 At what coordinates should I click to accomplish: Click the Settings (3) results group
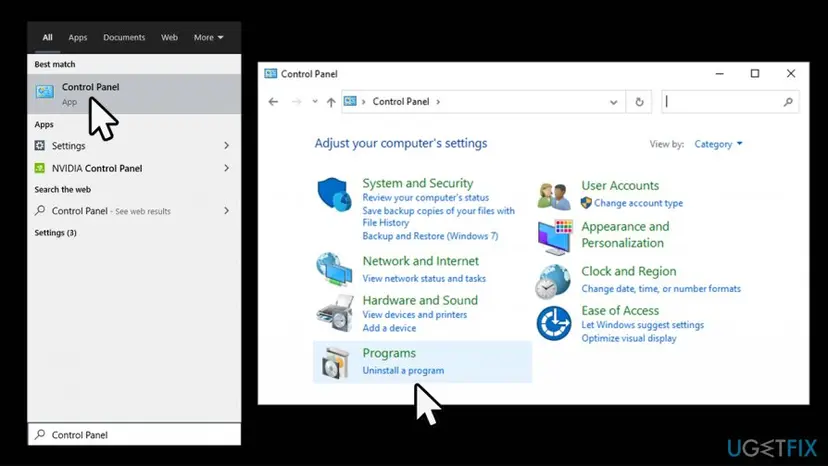click(x=55, y=232)
